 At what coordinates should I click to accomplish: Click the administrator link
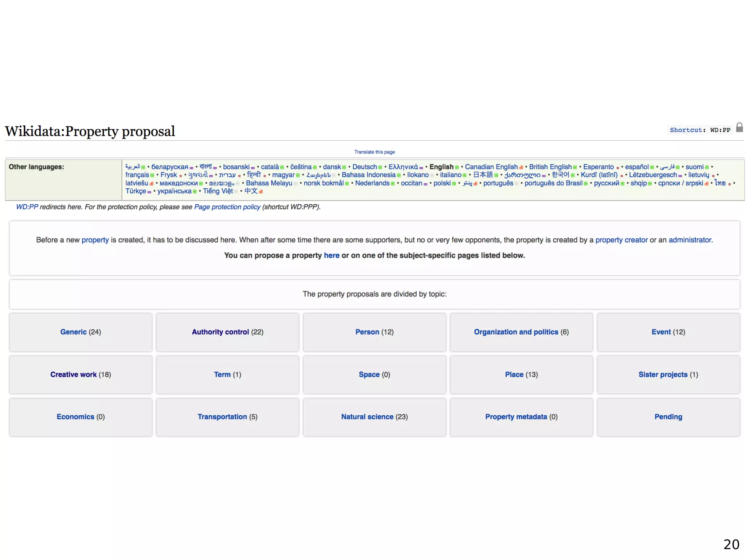(x=690, y=240)
